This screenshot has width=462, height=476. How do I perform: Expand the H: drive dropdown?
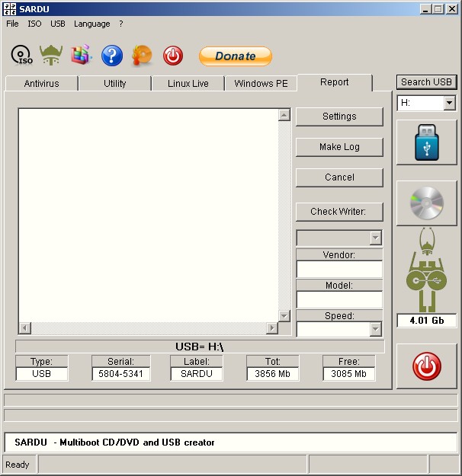pyautogui.click(x=449, y=103)
